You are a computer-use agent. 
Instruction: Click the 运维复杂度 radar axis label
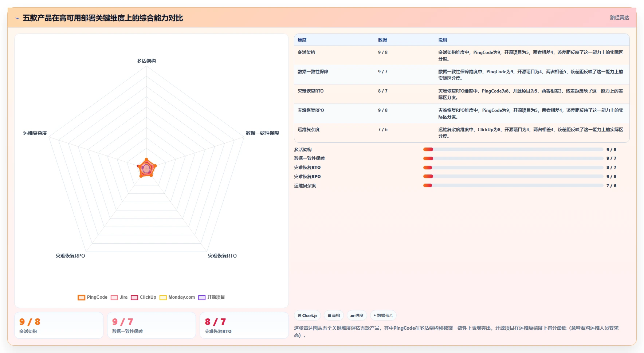pos(35,133)
